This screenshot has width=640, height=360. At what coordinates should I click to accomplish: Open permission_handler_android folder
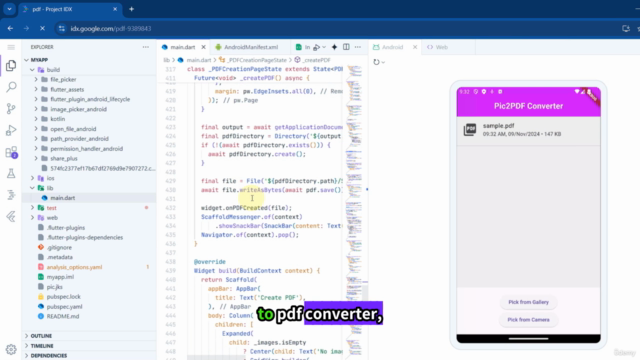coord(86,149)
